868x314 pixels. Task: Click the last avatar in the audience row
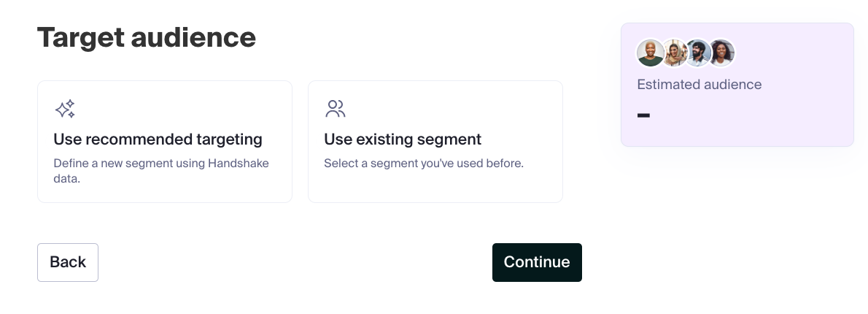pos(721,53)
